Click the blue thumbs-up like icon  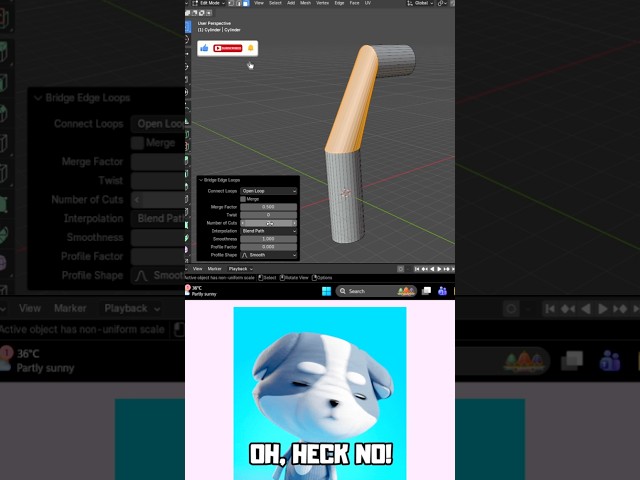(x=204, y=48)
